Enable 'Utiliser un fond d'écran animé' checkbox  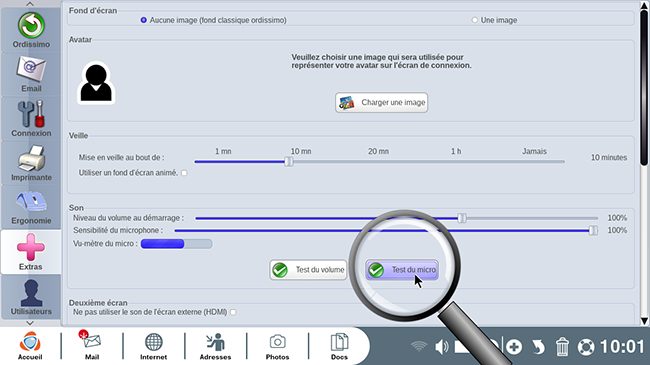(x=184, y=173)
